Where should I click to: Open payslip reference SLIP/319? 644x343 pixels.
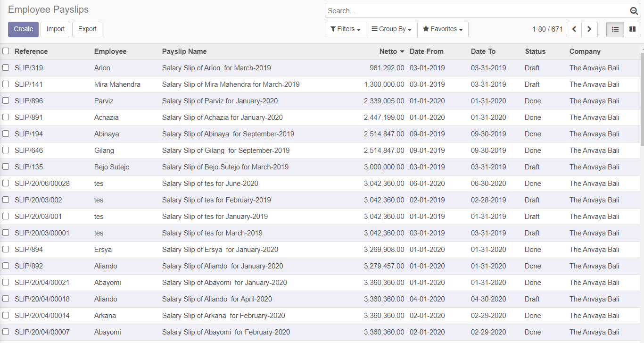(x=29, y=68)
